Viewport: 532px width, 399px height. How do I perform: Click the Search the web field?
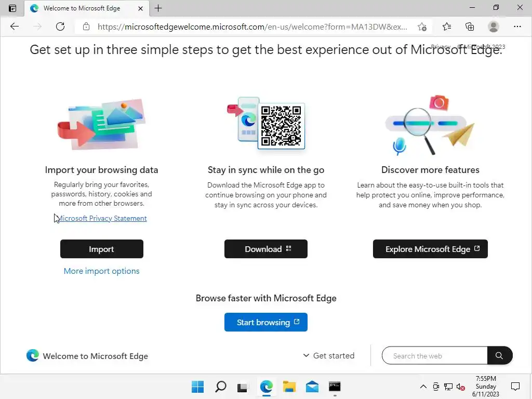(435, 355)
